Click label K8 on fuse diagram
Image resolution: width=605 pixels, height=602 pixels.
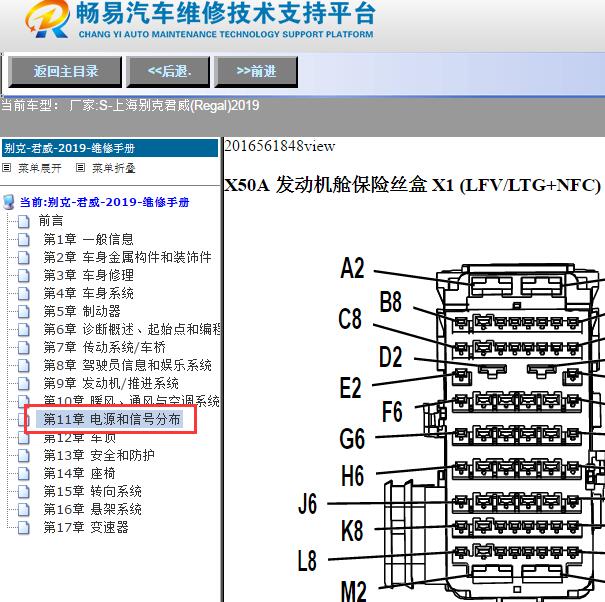pos(352,531)
